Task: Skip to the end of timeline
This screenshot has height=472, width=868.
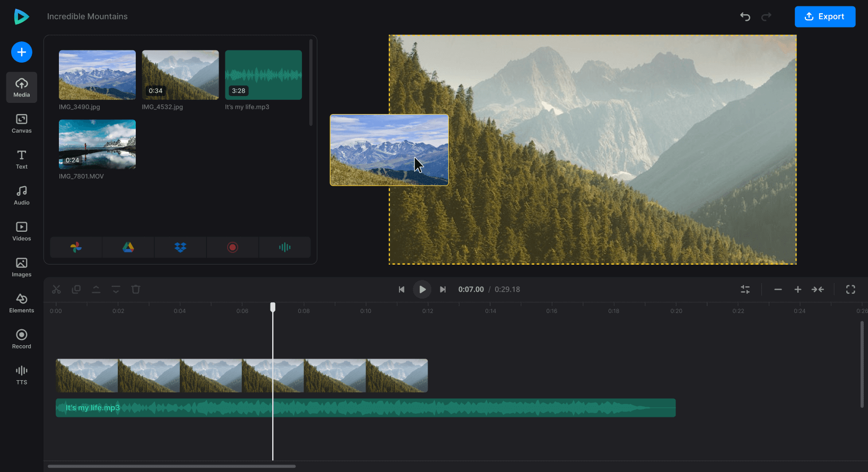Action: (442, 290)
